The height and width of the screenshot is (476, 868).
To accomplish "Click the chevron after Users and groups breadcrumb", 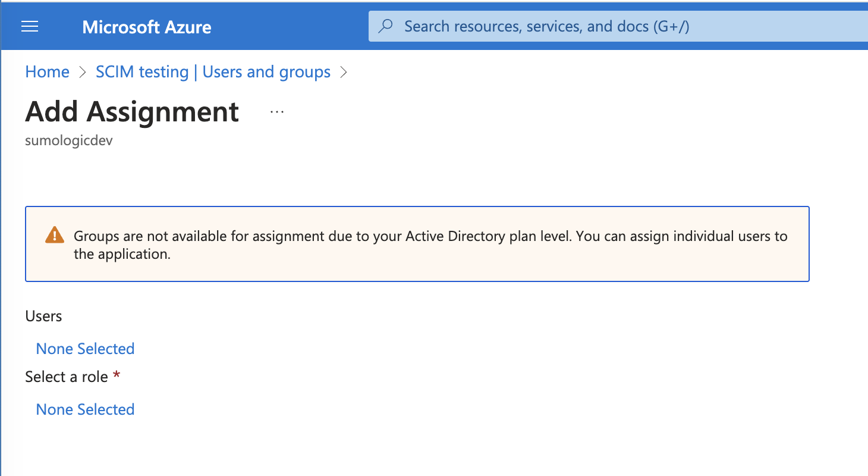I will (x=344, y=72).
